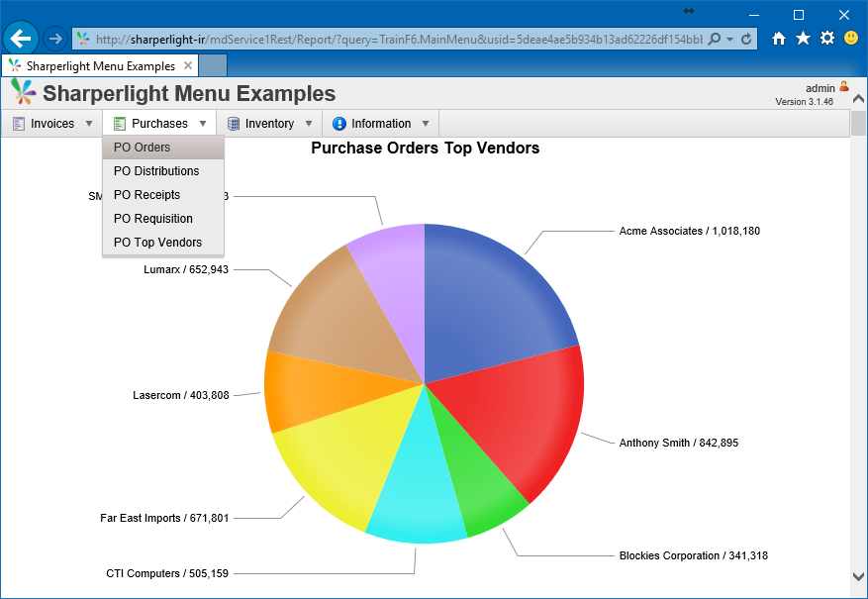
Task: Collapse the Purchases dropdown arrow
Action: pyautogui.click(x=203, y=124)
